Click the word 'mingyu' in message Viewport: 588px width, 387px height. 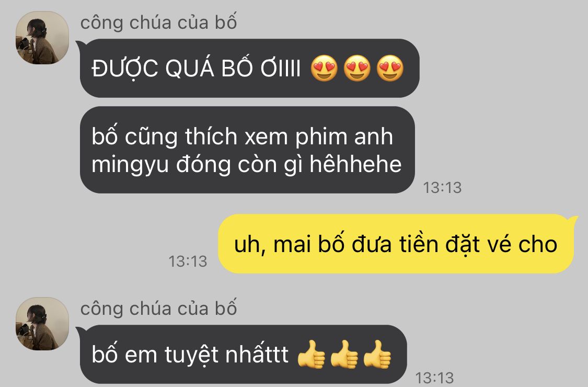tap(130, 165)
